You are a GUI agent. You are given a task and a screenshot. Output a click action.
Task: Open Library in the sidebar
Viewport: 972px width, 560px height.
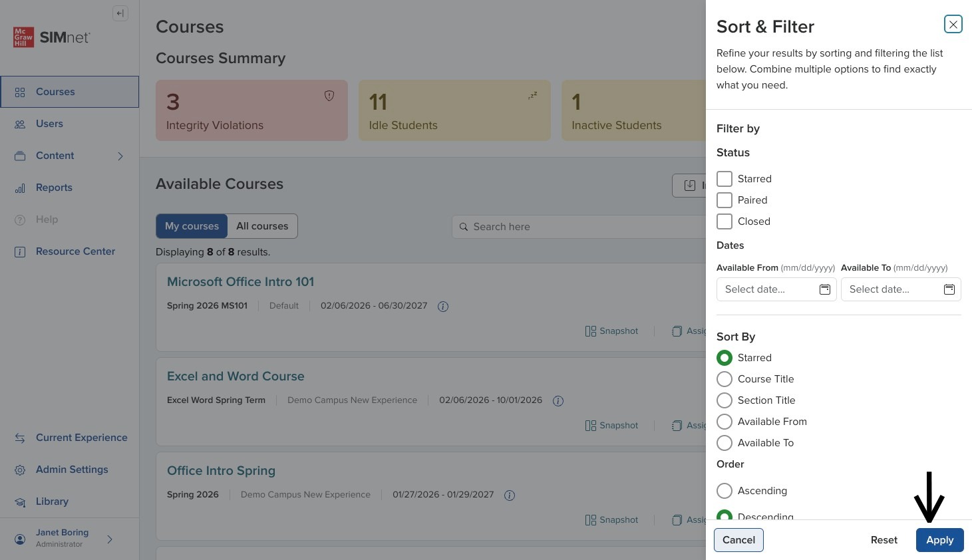click(70, 501)
